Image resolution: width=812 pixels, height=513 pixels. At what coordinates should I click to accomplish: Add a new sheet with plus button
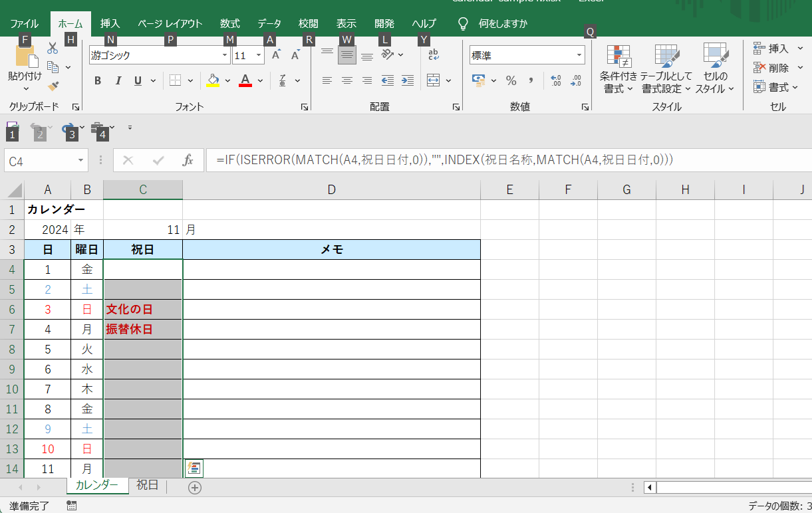pos(194,487)
